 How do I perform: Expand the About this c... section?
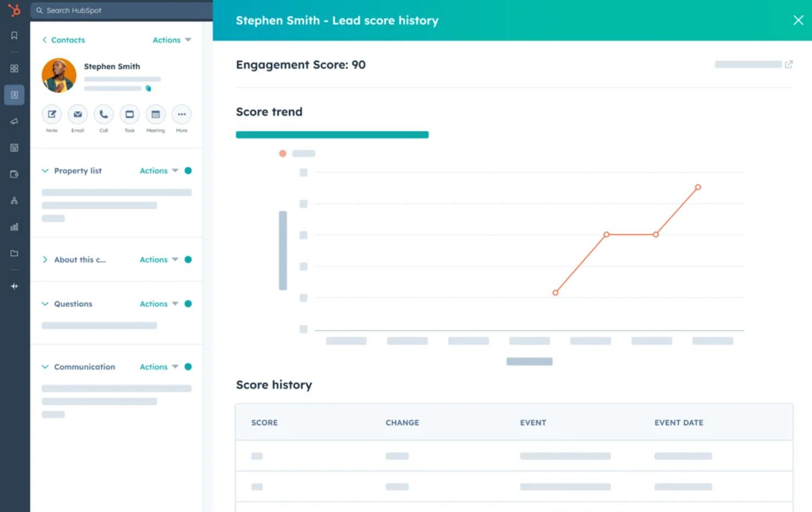(x=45, y=259)
